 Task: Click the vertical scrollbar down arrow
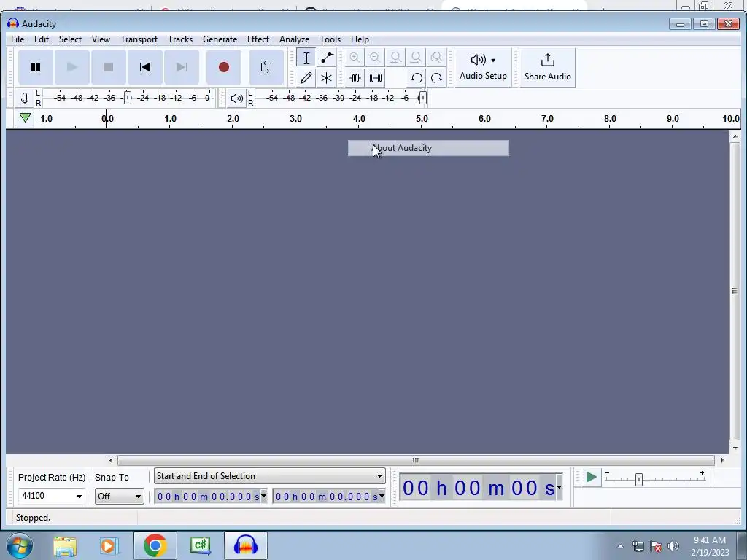point(735,448)
